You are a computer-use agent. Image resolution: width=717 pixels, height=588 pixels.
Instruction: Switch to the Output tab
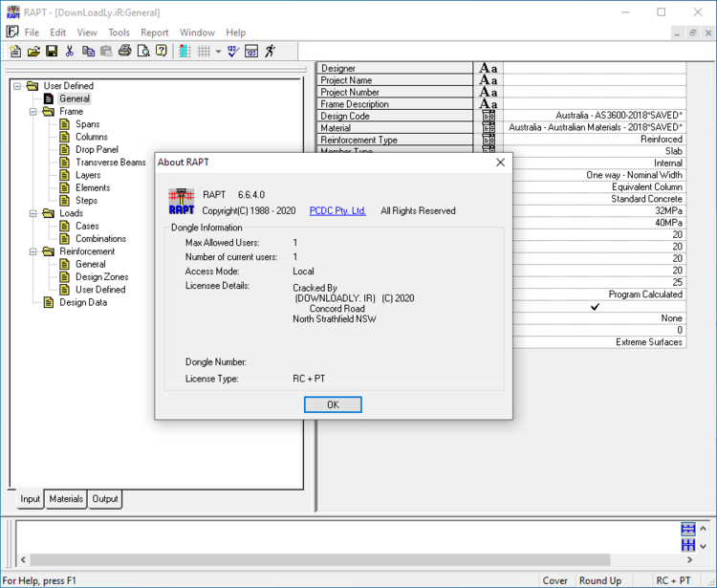tap(105, 499)
